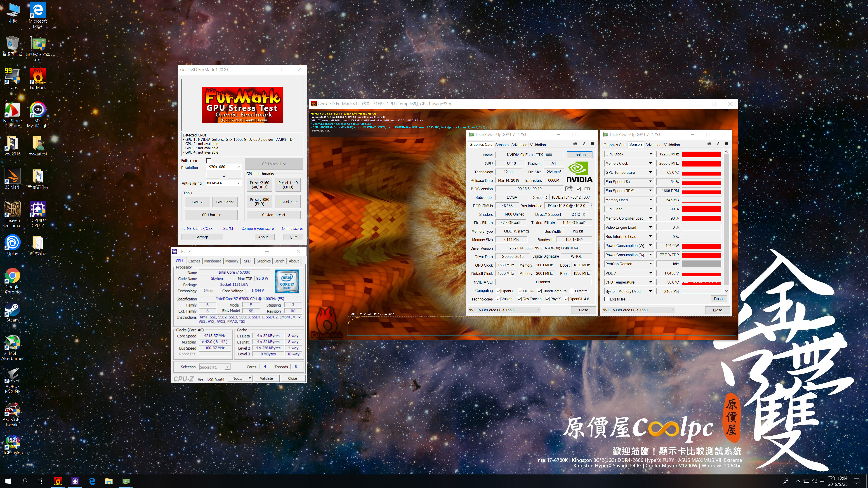The width and height of the screenshot is (868, 488).
Task: Enable the FurMark Fullscreen checkbox
Action: tap(209, 161)
